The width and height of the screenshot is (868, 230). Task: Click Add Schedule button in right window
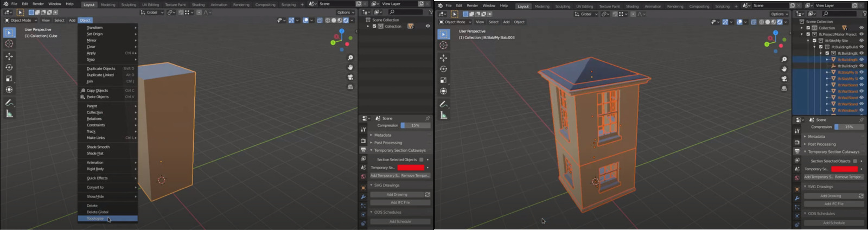point(834,223)
